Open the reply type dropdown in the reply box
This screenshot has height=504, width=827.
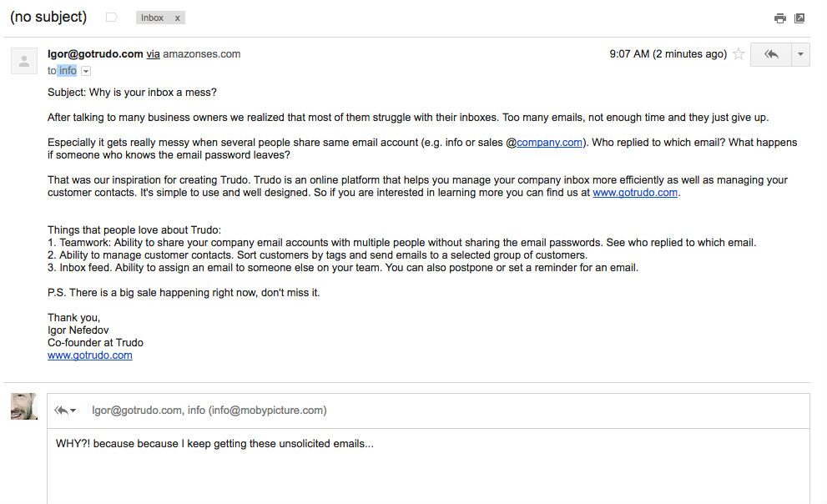pyautogui.click(x=65, y=411)
